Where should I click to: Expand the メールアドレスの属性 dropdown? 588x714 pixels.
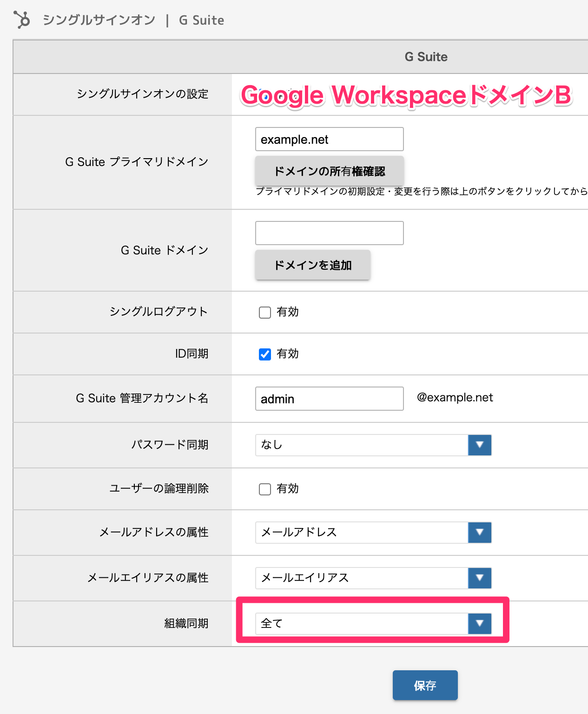pyautogui.click(x=373, y=533)
